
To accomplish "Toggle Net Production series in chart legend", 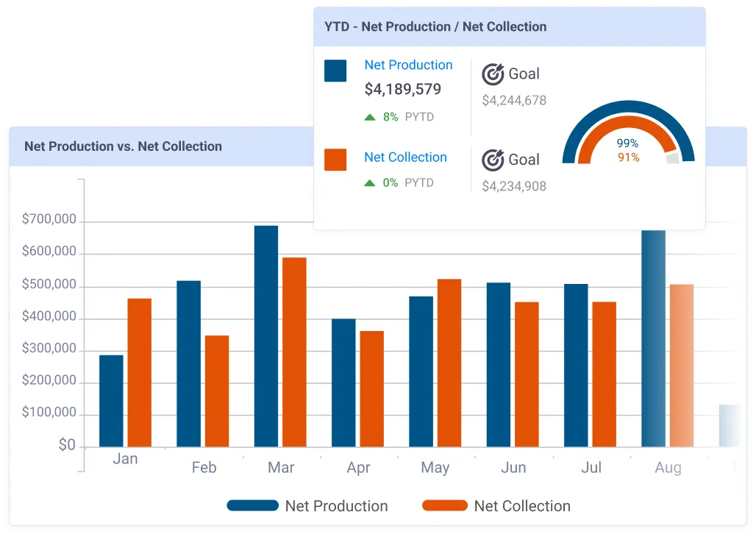I will 307,505.
